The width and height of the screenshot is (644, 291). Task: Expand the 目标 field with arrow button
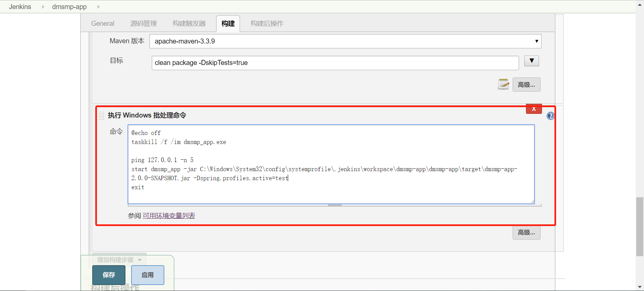tap(531, 61)
